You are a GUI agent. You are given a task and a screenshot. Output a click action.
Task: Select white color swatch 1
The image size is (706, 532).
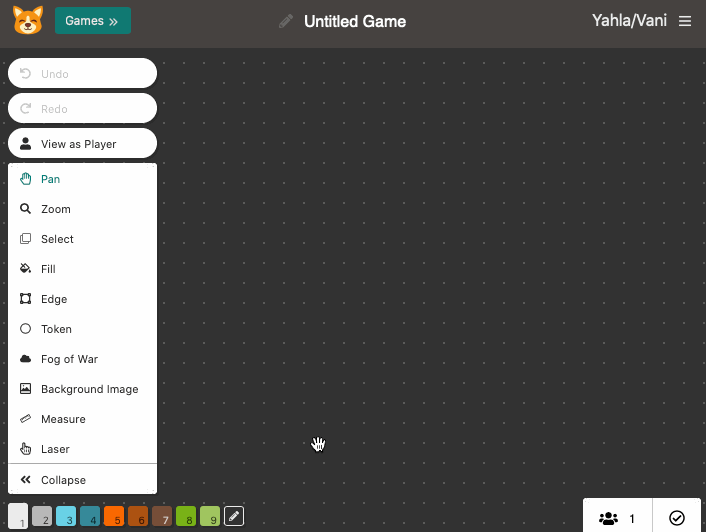pyautogui.click(x=18, y=516)
